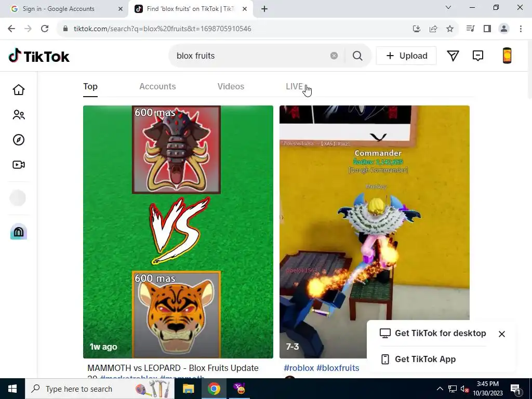View site information lock icon
This screenshot has width=532, height=399.
65,29
